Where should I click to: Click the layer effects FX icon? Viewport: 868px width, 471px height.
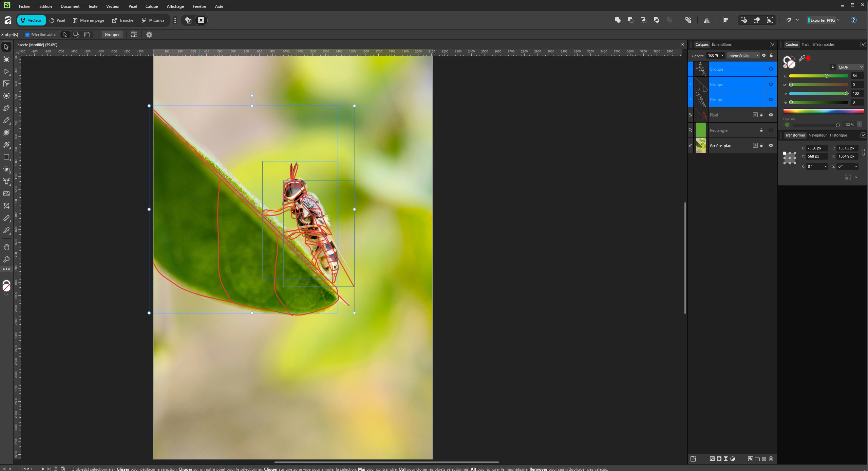point(712,459)
